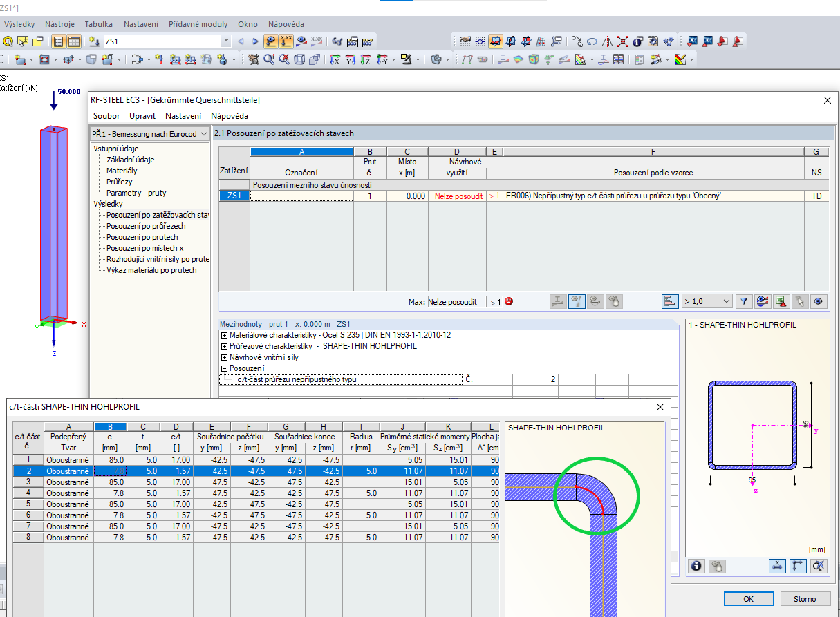The image size is (840, 617).
Task: Open the Přídavné moduly menu
Action: (198, 24)
